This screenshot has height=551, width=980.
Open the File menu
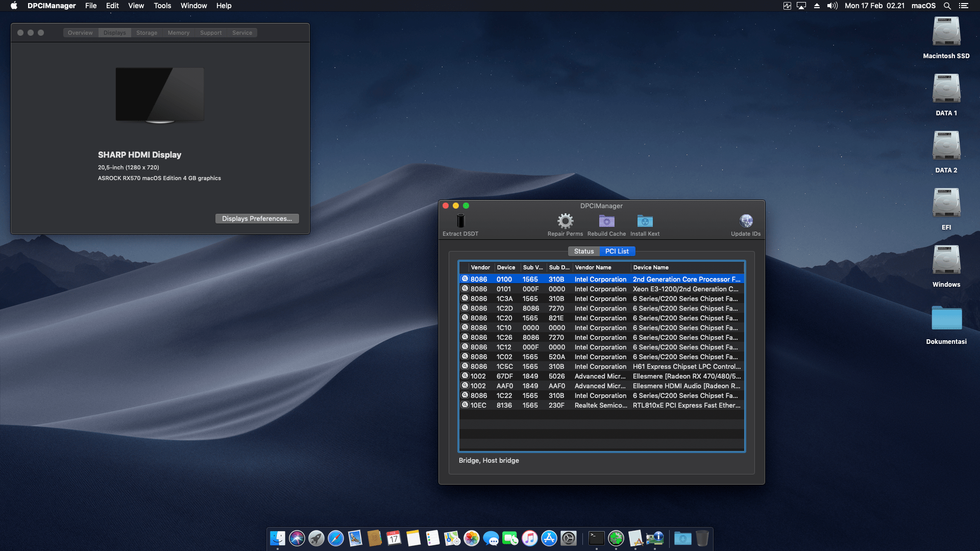coord(91,6)
